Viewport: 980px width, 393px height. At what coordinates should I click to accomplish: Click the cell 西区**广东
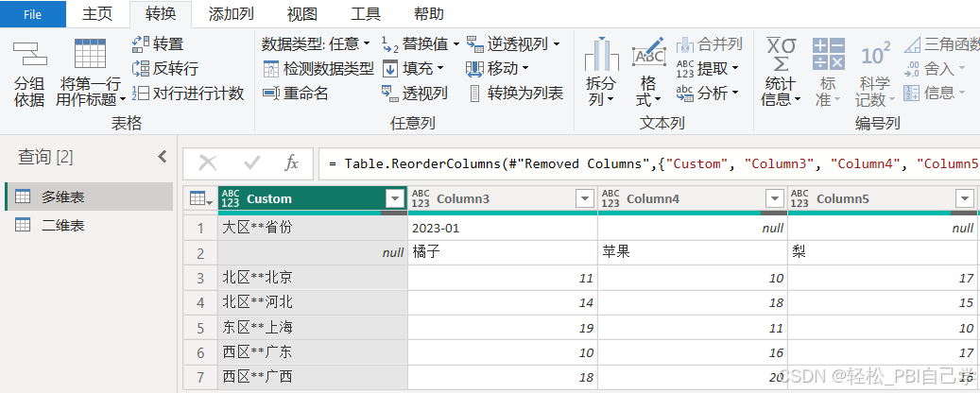(x=313, y=352)
